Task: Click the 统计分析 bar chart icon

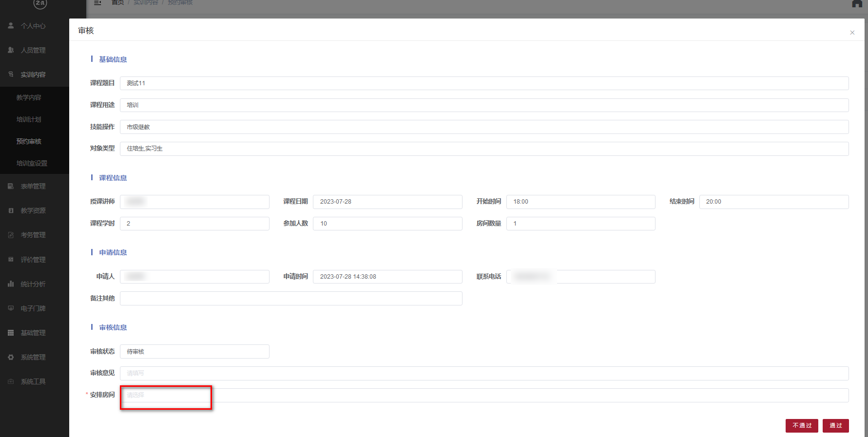Action: point(11,284)
